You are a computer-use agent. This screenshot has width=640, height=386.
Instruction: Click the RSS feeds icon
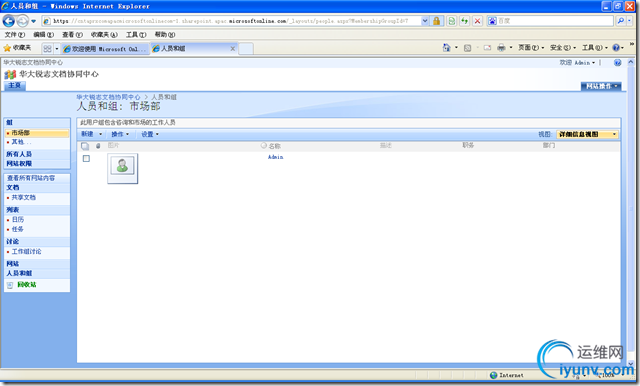tap(467, 48)
